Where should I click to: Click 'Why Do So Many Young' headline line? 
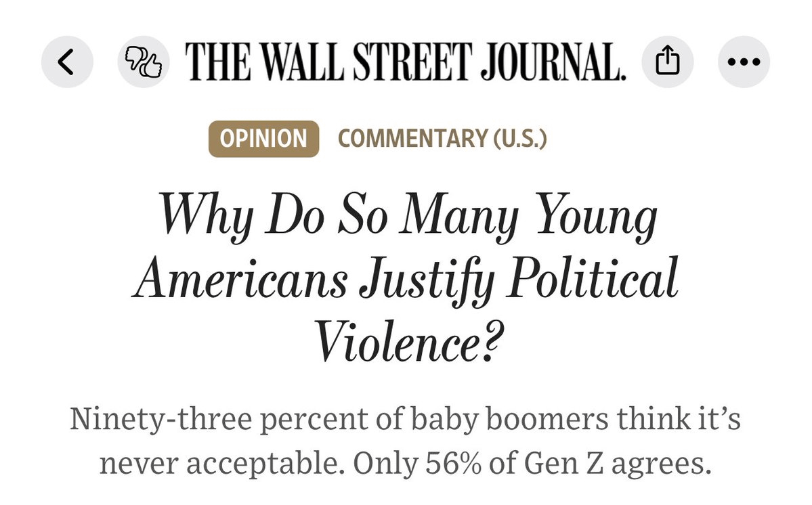pos(408,216)
